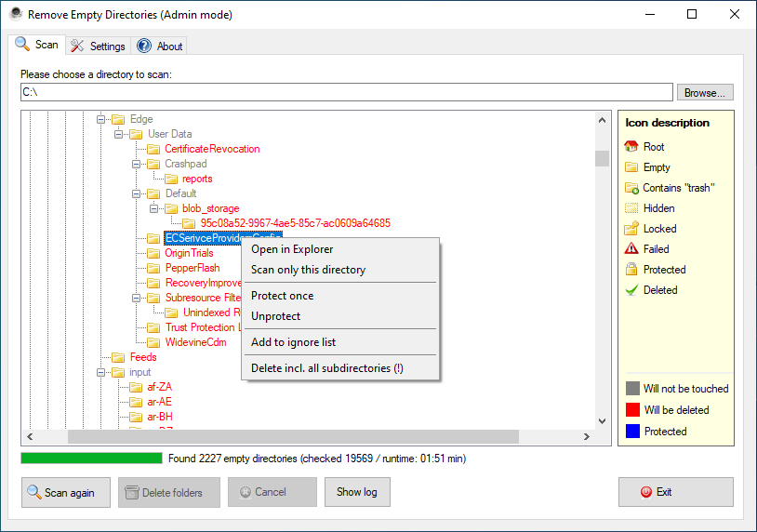This screenshot has width=757, height=532.
Task: Click the Root house icon in legend
Action: pos(631,146)
